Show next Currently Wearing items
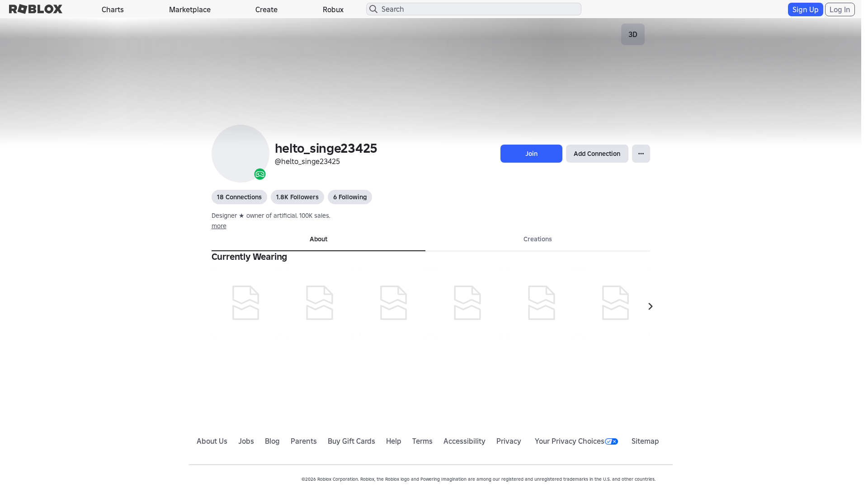 [x=650, y=306]
